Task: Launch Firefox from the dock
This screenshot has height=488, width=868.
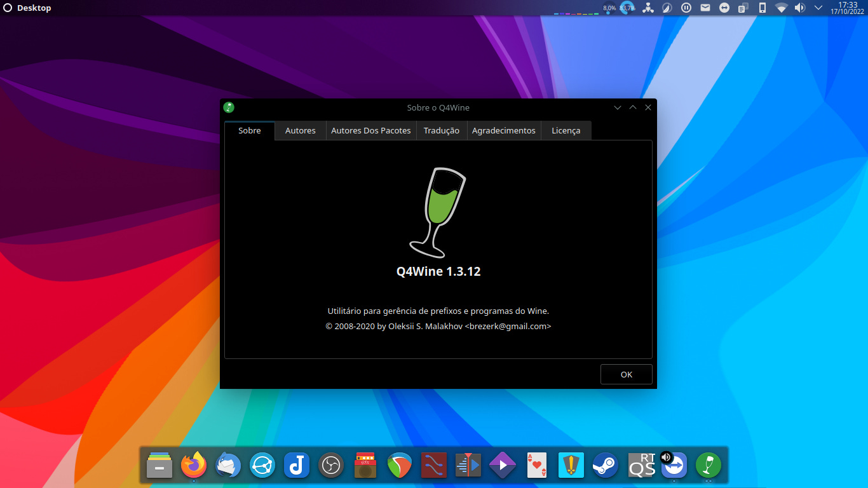Action: click(194, 466)
